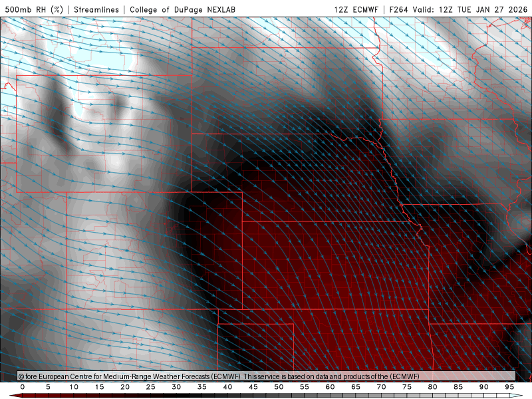Click the "25" label on the color scale
532x399 pixels.
151,387
